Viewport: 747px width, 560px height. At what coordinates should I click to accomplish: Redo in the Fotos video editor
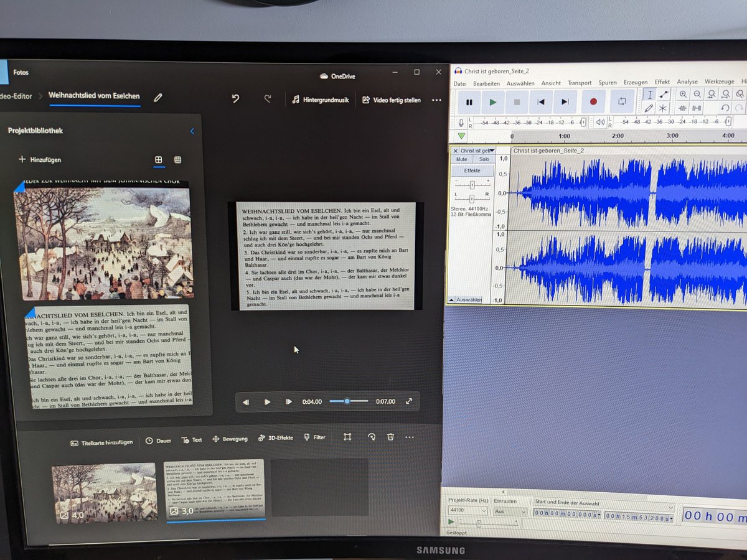pyautogui.click(x=268, y=98)
